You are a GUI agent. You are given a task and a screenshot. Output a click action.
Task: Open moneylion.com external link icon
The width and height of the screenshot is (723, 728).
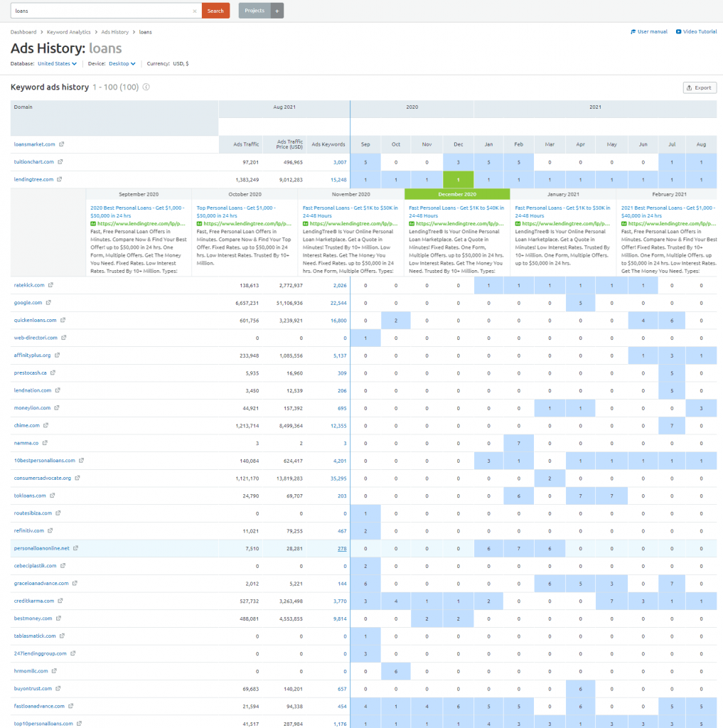coord(57,408)
